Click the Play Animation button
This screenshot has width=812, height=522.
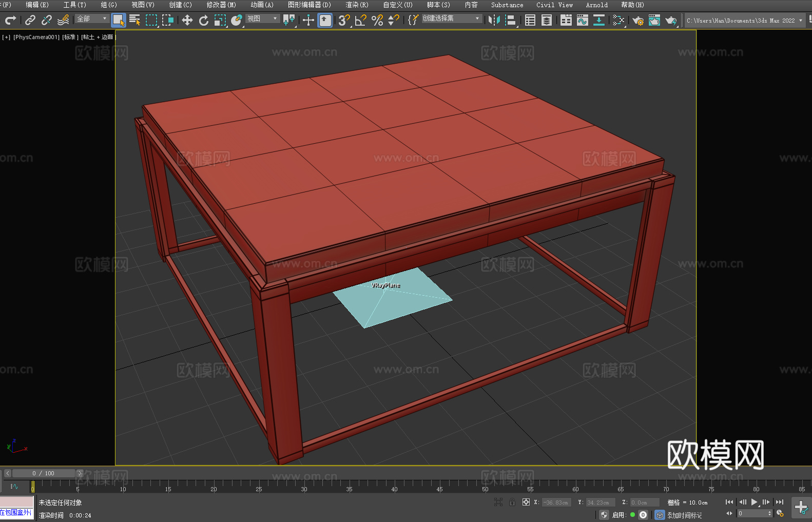click(755, 502)
